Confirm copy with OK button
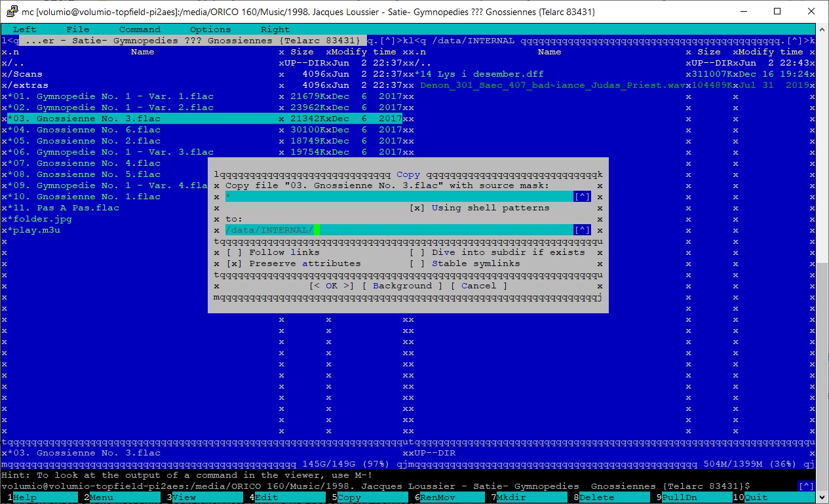The height and width of the screenshot is (504, 829). click(332, 286)
